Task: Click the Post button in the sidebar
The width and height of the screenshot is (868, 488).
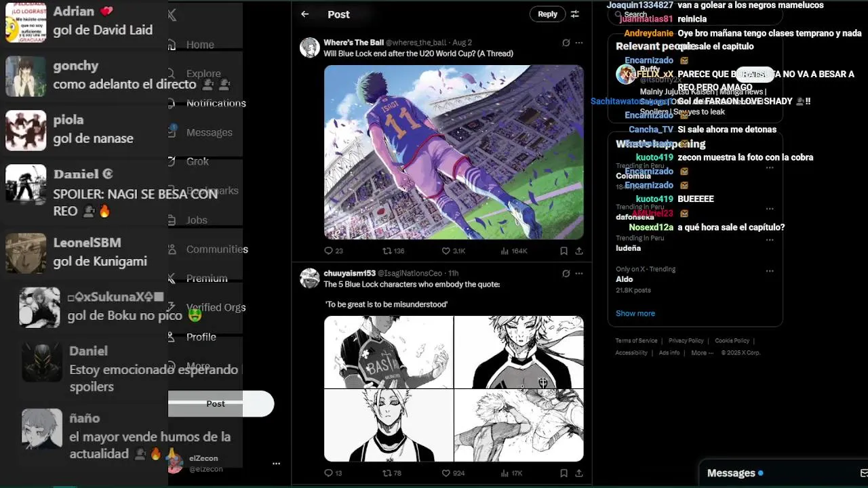Action: (216, 404)
